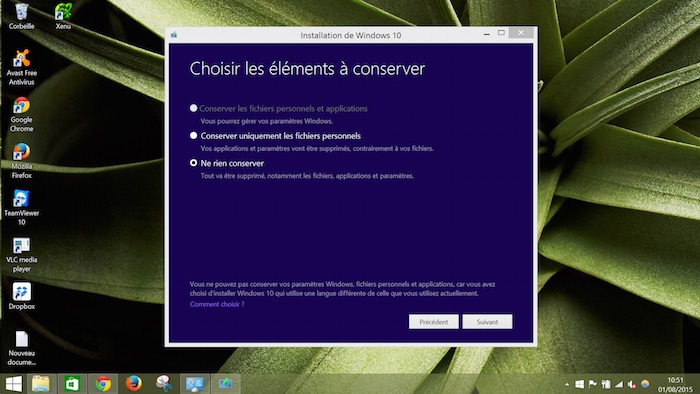The image size is (700, 394).
Task: Open the Snipping Tool taskbar icon
Action: tap(164, 384)
